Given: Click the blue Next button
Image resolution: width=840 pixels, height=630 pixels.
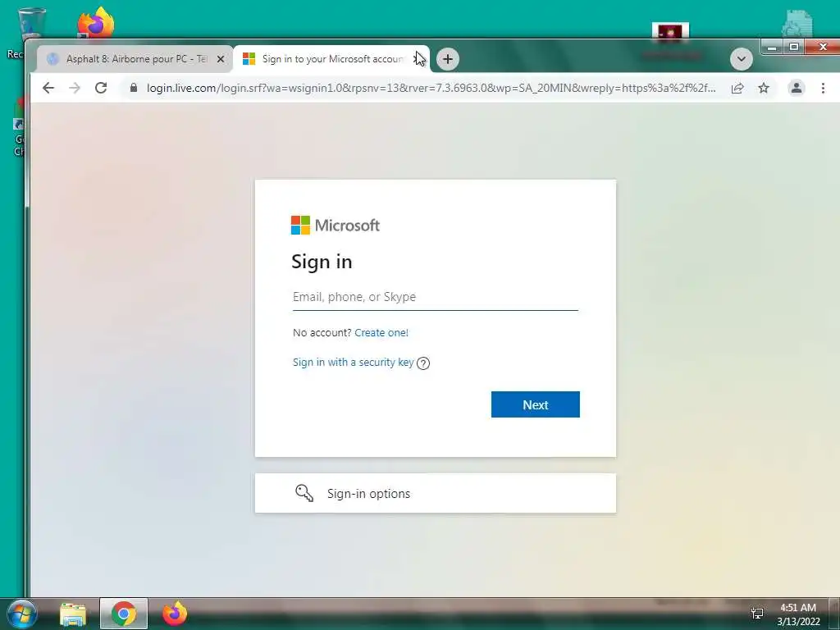Looking at the screenshot, I should [x=535, y=404].
